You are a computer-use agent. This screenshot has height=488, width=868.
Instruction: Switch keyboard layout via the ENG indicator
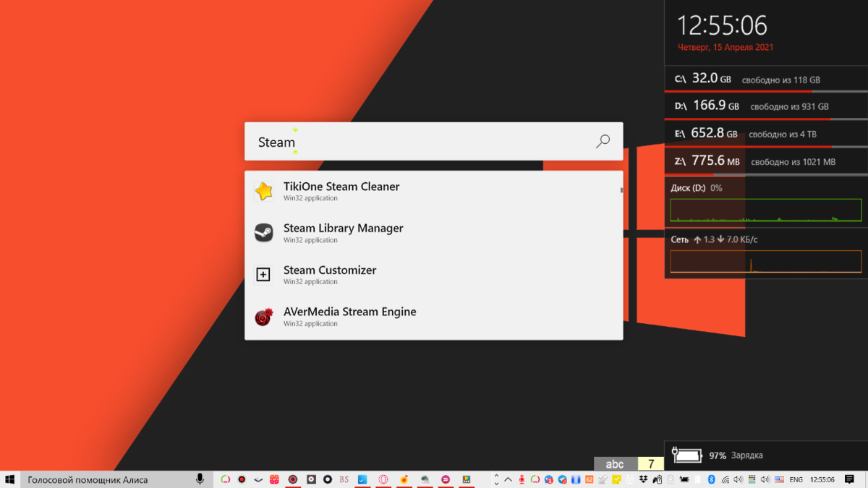pyautogui.click(x=796, y=479)
